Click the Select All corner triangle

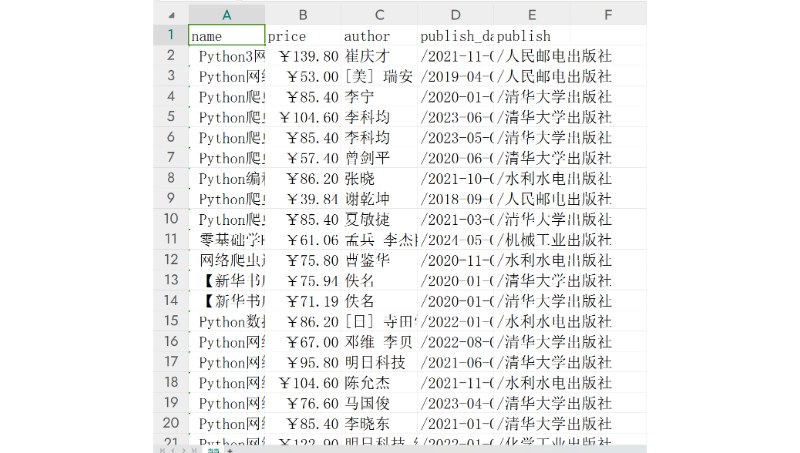pos(171,15)
